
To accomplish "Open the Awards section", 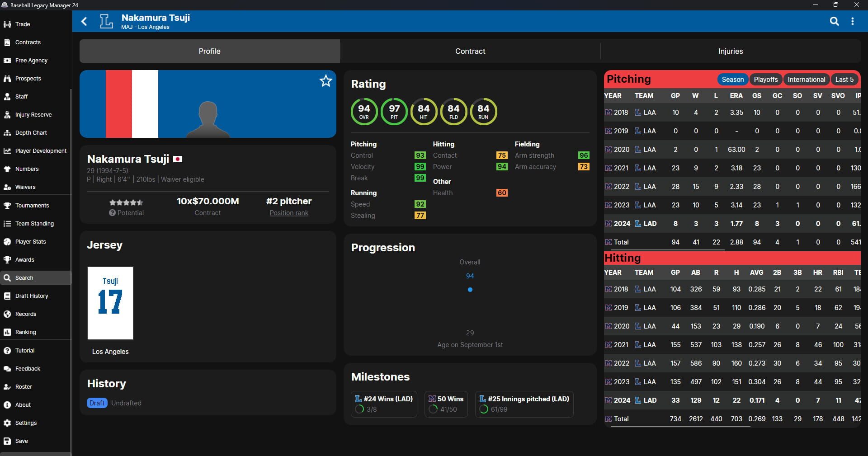I will tap(25, 259).
